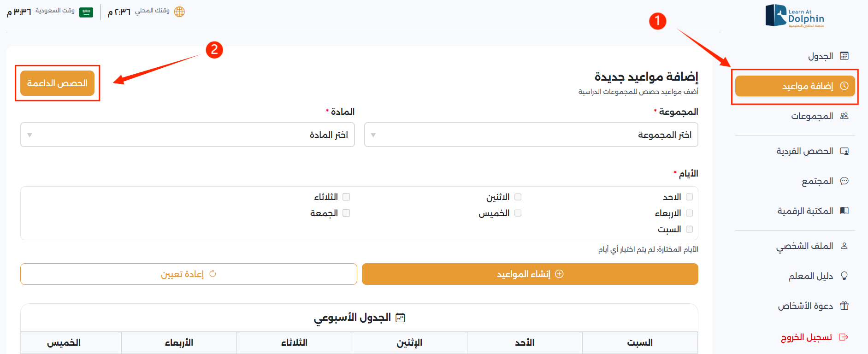Select the clock icon next to إضافة مواعيد
The width and height of the screenshot is (868, 354).
click(x=845, y=86)
